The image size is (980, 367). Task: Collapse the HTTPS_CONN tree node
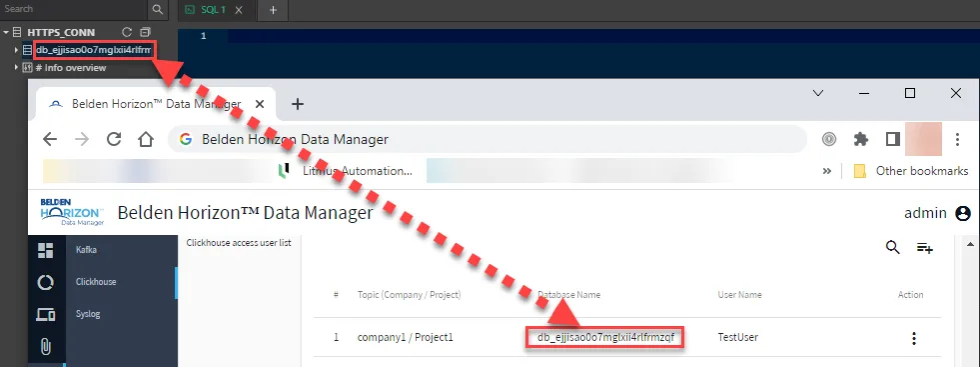click(x=6, y=33)
